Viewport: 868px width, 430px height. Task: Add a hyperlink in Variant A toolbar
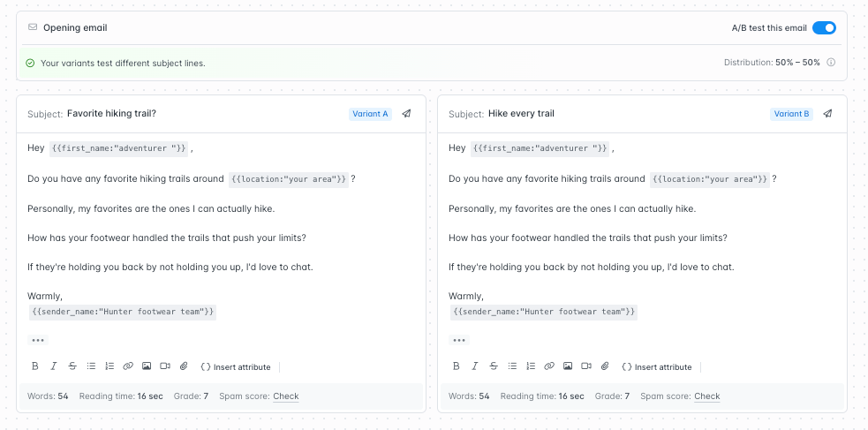pyautogui.click(x=128, y=366)
